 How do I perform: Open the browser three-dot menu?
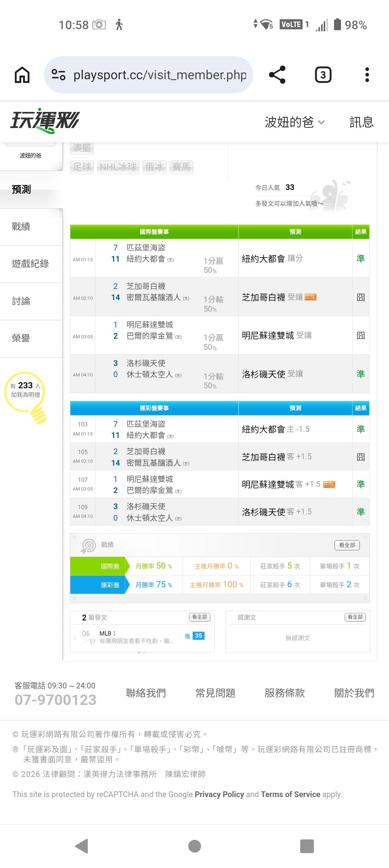coord(367,75)
